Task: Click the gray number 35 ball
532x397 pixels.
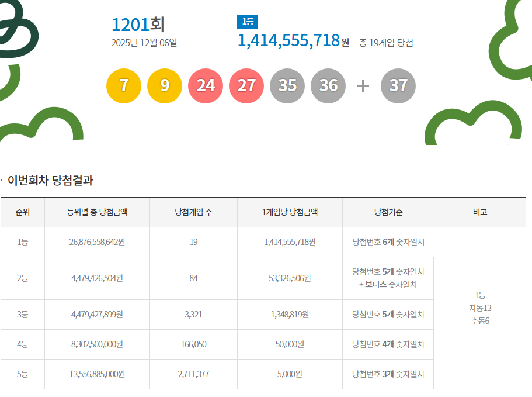Action: click(x=287, y=85)
